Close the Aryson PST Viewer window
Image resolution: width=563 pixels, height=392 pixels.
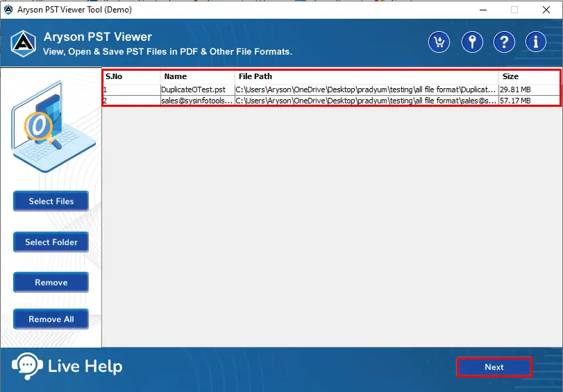tap(546, 10)
